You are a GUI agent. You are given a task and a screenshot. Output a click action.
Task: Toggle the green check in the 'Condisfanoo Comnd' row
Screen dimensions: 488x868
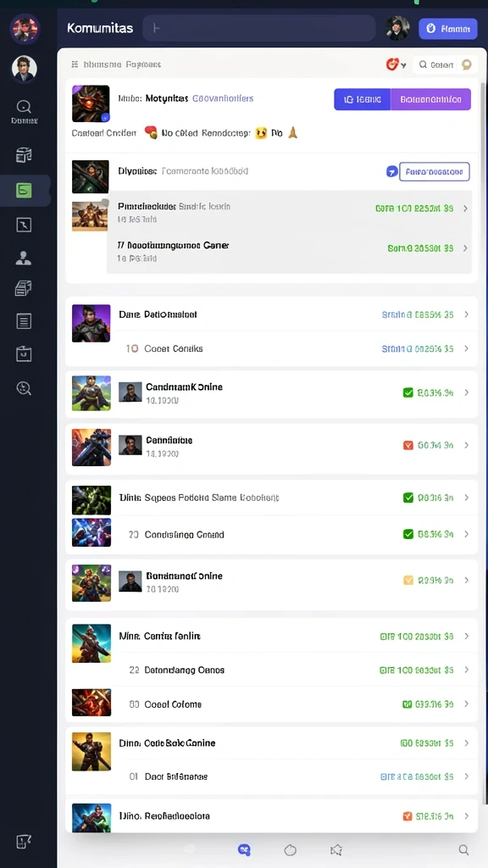408,534
